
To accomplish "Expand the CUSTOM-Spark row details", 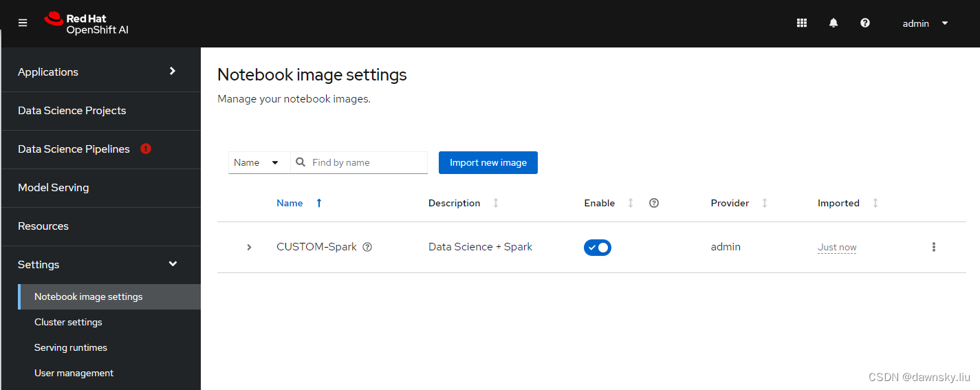I will point(249,247).
